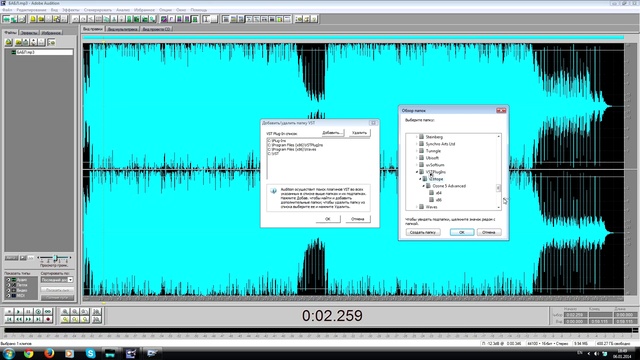Switch to Edit View toolbar icon

tap(7, 19)
